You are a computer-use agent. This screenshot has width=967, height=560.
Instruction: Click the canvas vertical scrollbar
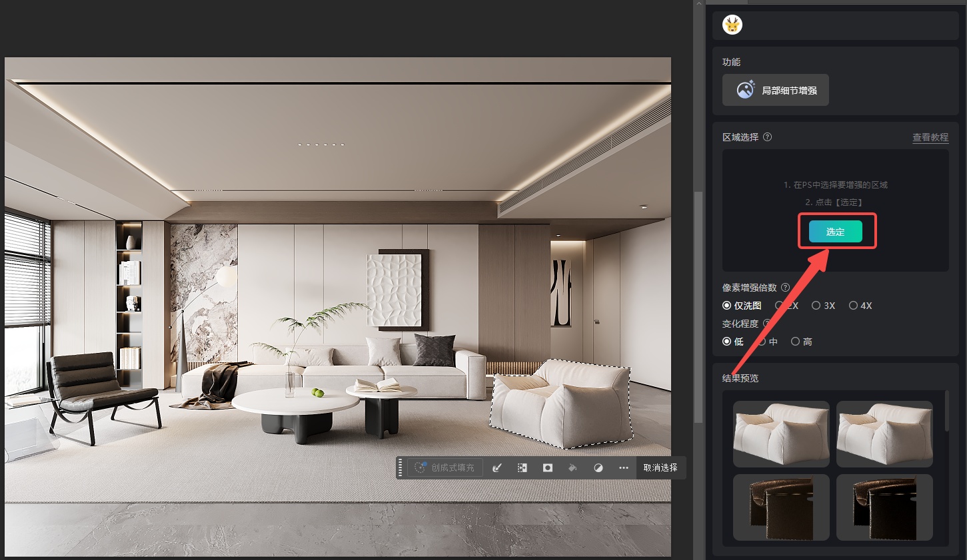point(698,307)
